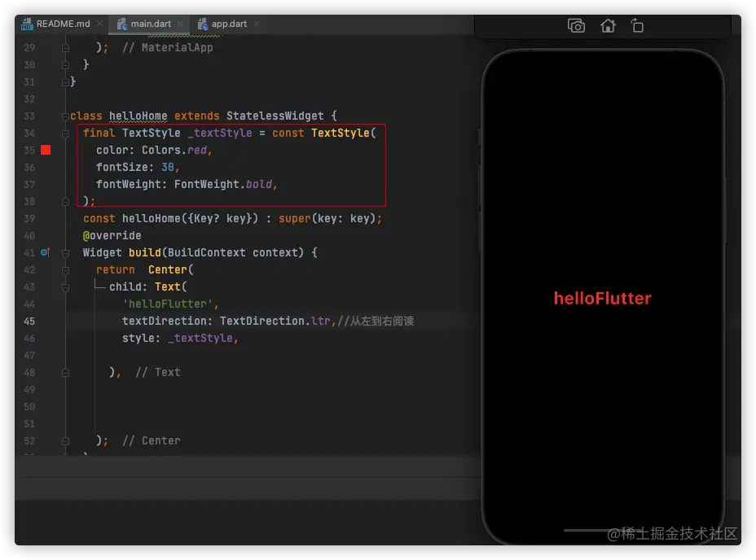
Task: Click fold end marker on line 48
Action: pyautogui.click(x=65, y=373)
